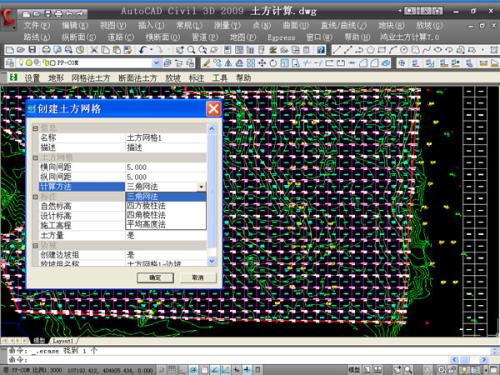
Task: Open the 计算方法 dropdown arrow
Action: pyautogui.click(x=201, y=187)
